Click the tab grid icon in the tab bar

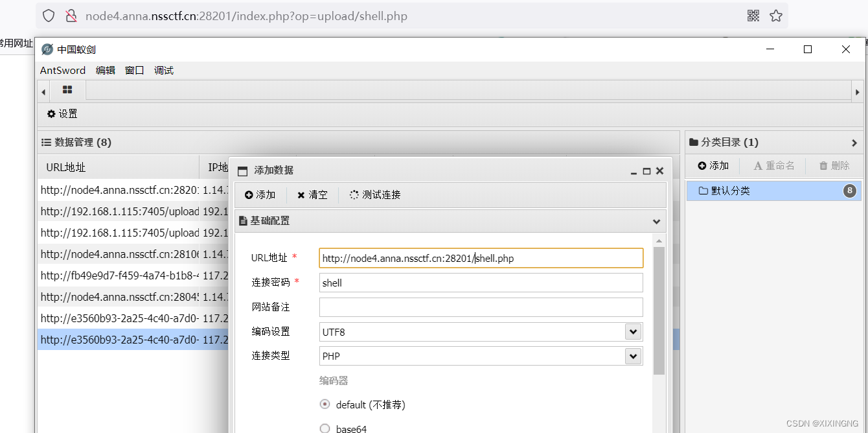[67, 90]
